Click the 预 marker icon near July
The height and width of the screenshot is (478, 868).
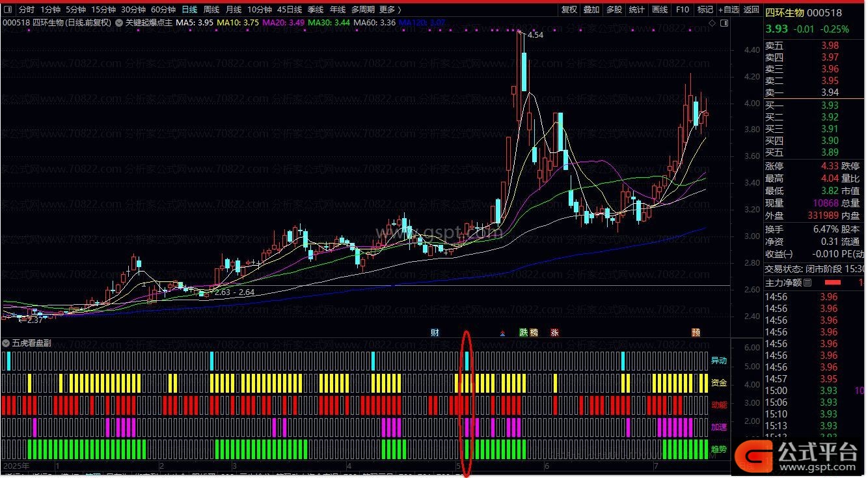tap(696, 333)
